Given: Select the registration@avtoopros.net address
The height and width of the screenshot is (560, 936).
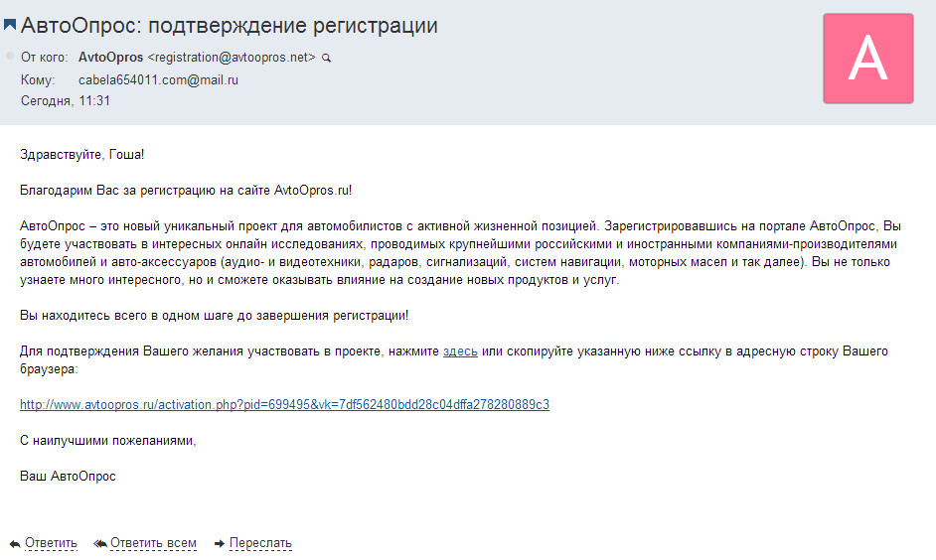Looking at the screenshot, I should click(x=231, y=58).
